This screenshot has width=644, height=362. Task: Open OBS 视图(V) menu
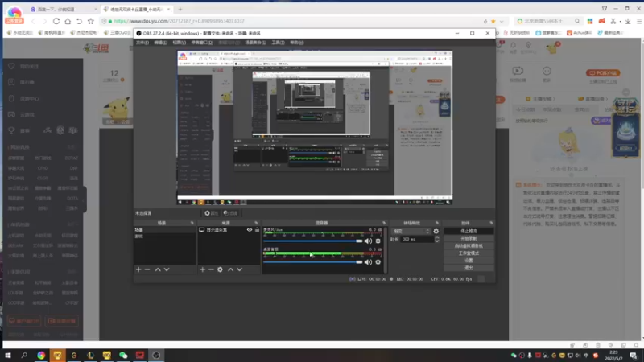coord(179,43)
